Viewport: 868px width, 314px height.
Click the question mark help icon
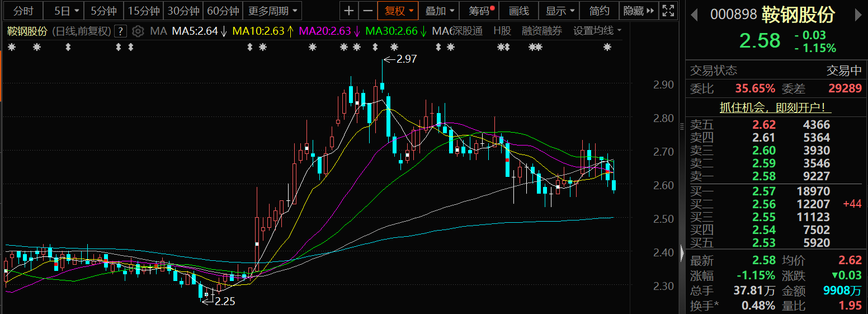tap(121, 31)
